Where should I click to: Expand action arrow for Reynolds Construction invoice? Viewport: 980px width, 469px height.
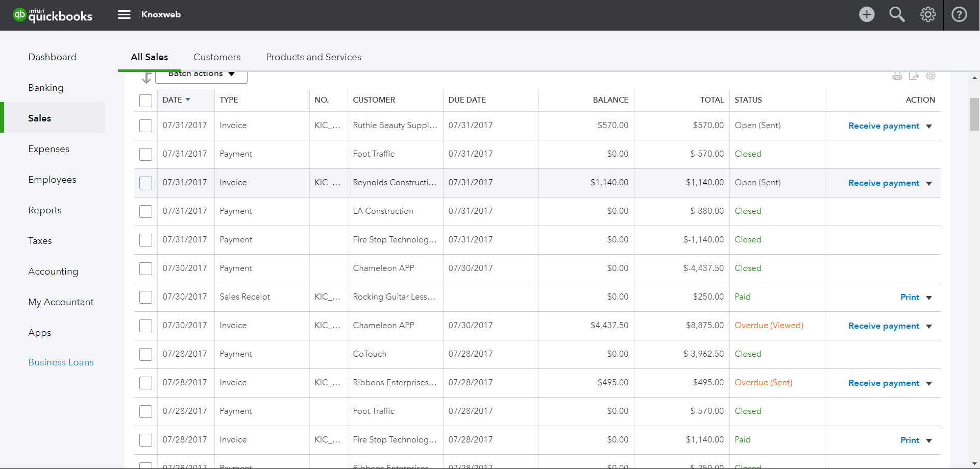[x=929, y=183]
